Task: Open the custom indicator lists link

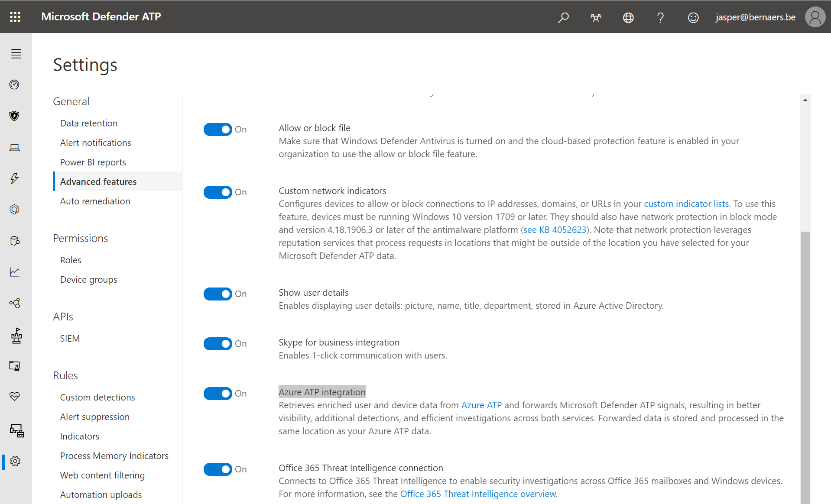Action: point(686,204)
